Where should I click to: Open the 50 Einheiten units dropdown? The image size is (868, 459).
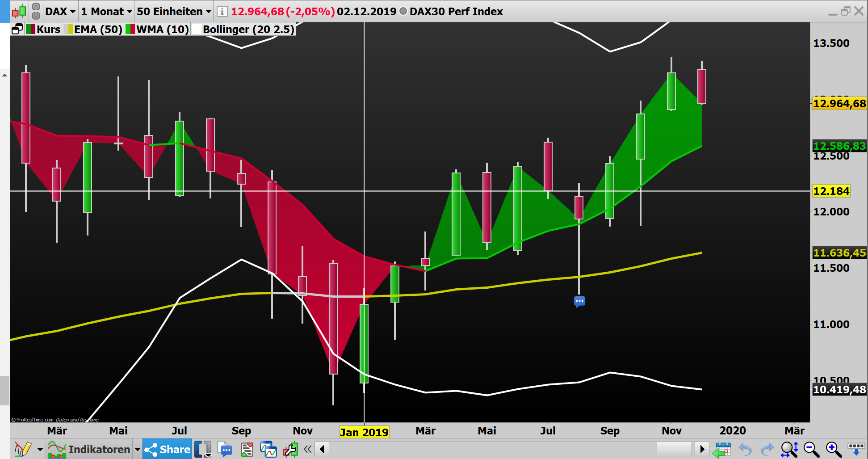click(x=173, y=11)
